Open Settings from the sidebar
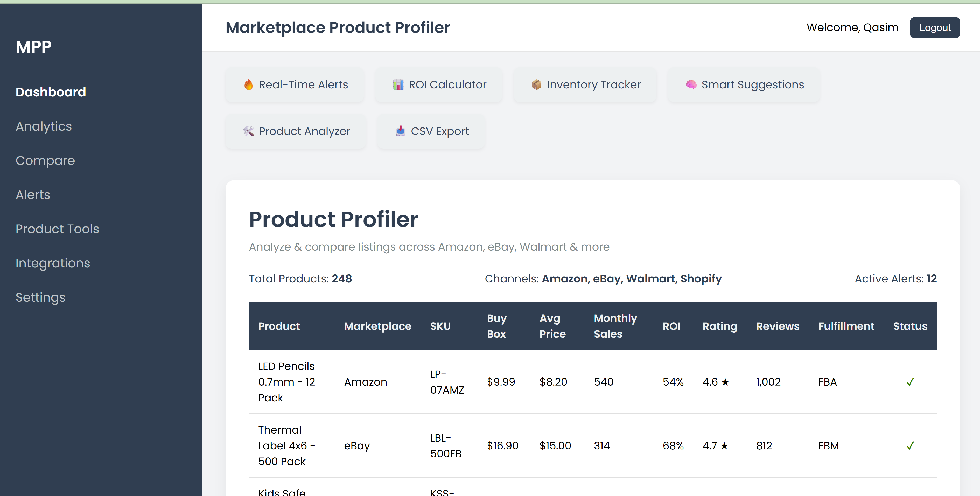980x496 pixels. [40, 297]
